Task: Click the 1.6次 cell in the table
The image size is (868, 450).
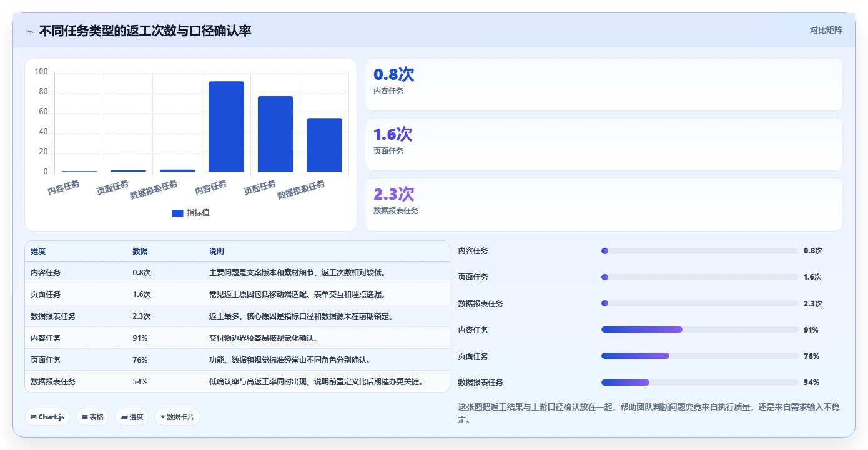Action: tap(142, 295)
